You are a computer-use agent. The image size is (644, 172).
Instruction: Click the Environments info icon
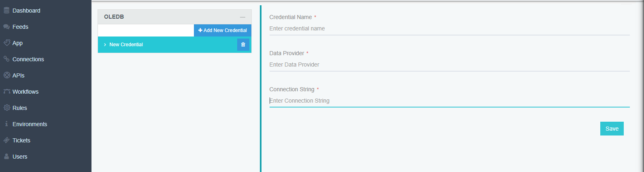6,124
